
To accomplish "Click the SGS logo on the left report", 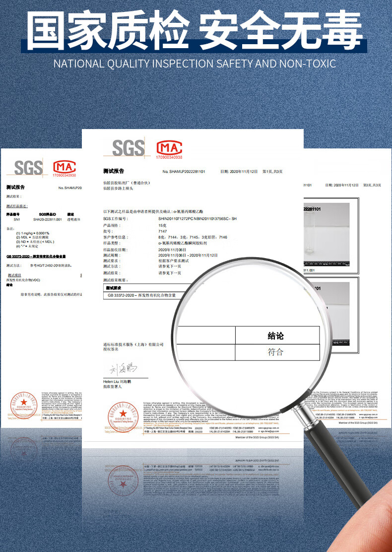I will coord(29,167).
